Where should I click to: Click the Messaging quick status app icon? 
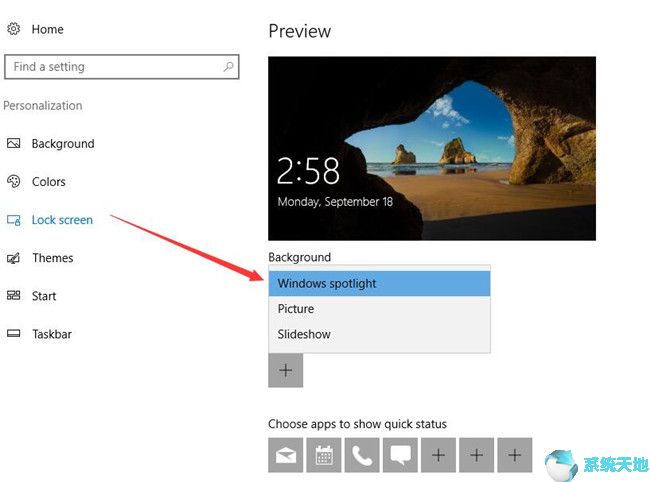400,455
